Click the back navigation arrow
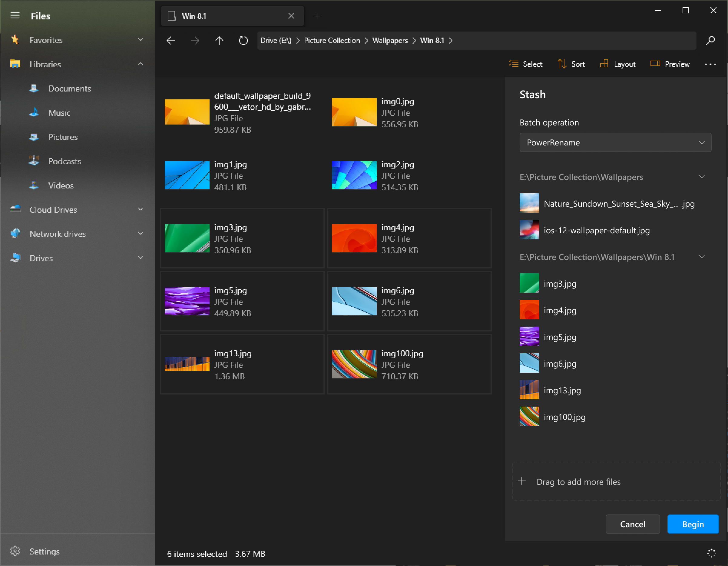 171,41
